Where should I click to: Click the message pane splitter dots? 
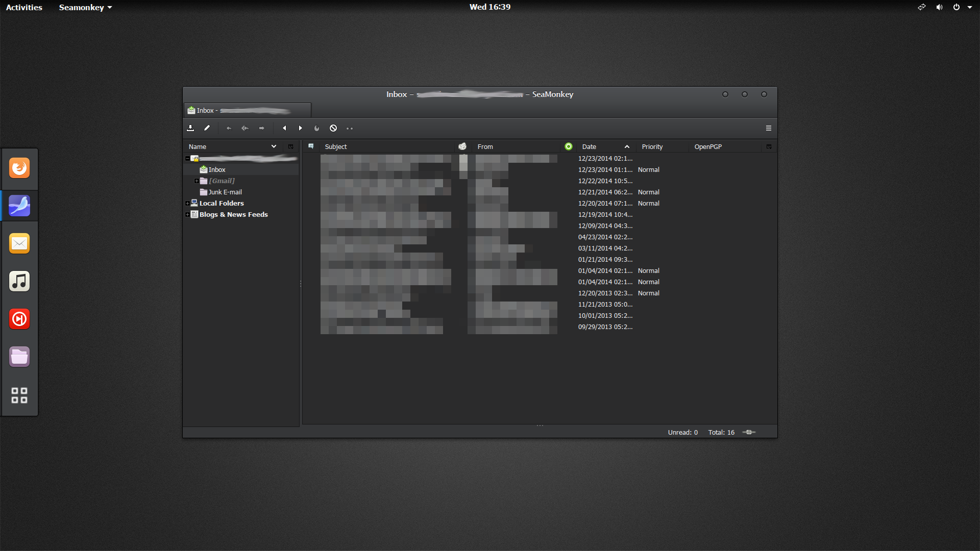point(540,425)
